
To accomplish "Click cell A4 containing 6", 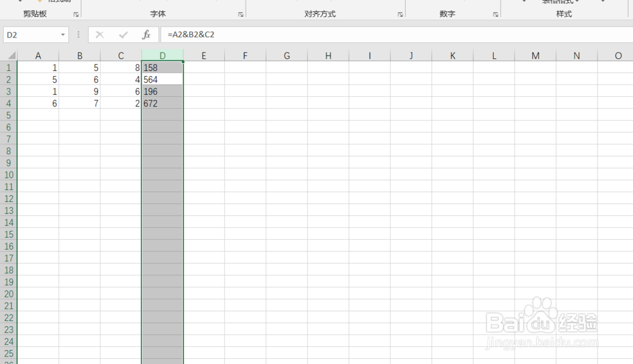I will coord(38,103).
